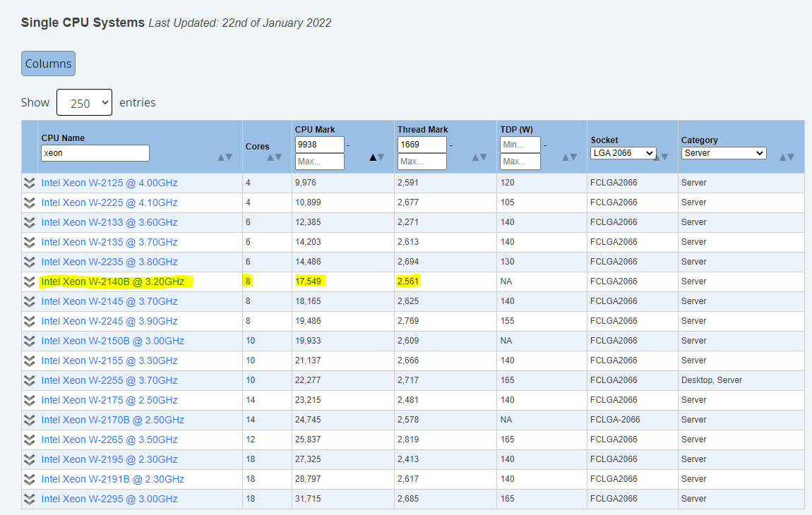This screenshot has height=515, width=812.
Task: Focus the Thread Mark minimum field
Action: tap(422, 145)
